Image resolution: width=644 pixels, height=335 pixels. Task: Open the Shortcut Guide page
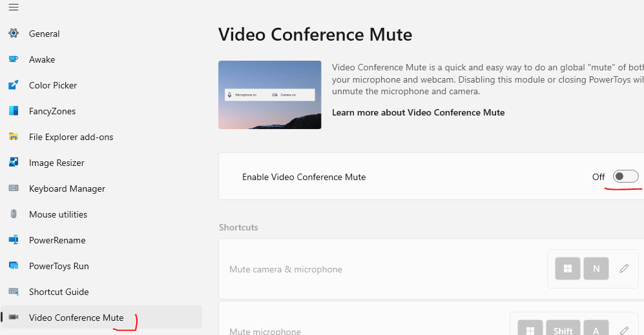coord(59,292)
